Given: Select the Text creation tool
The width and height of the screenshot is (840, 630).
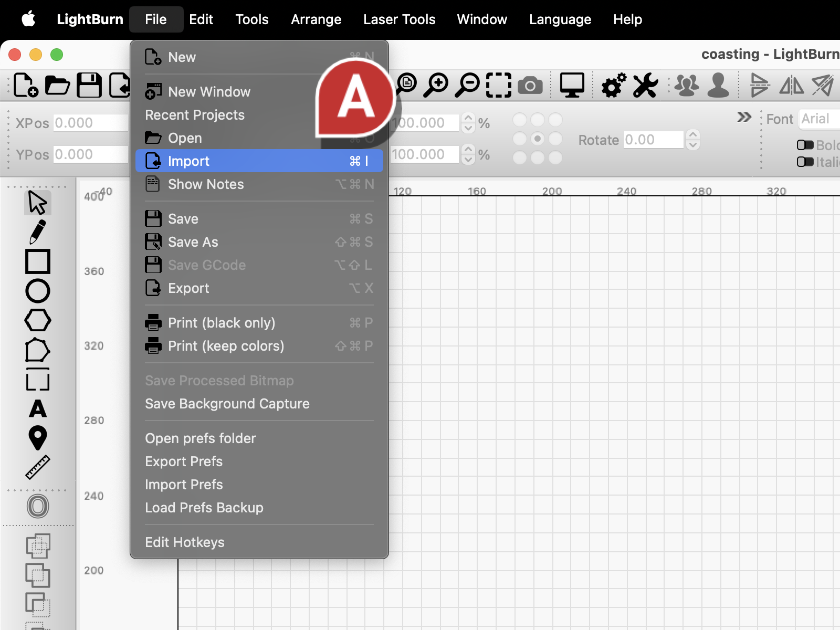Looking at the screenshot, I should tap(37, 408).
